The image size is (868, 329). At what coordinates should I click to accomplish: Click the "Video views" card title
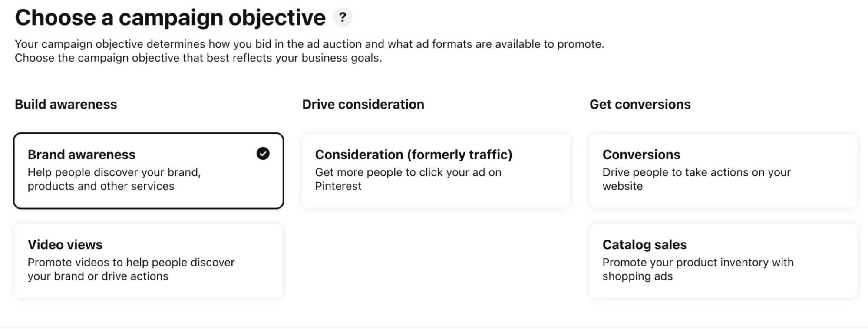coord(65,245)
